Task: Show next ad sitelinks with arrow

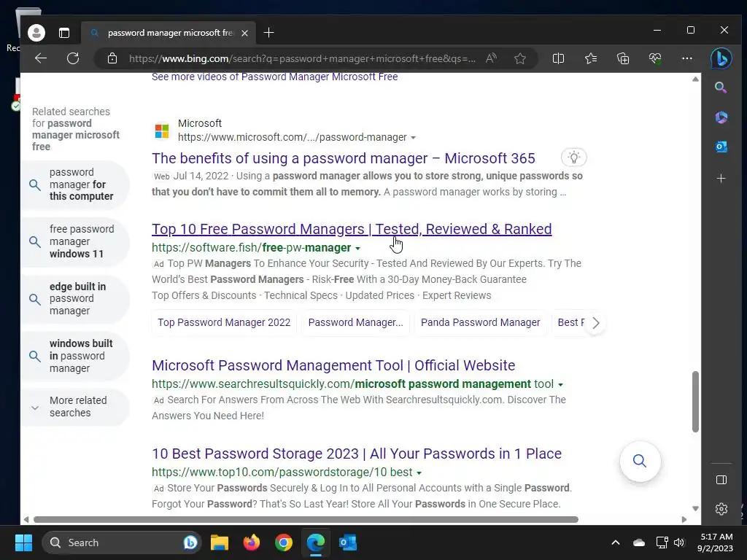Action: pyautogui.click(x=595, y=323)
